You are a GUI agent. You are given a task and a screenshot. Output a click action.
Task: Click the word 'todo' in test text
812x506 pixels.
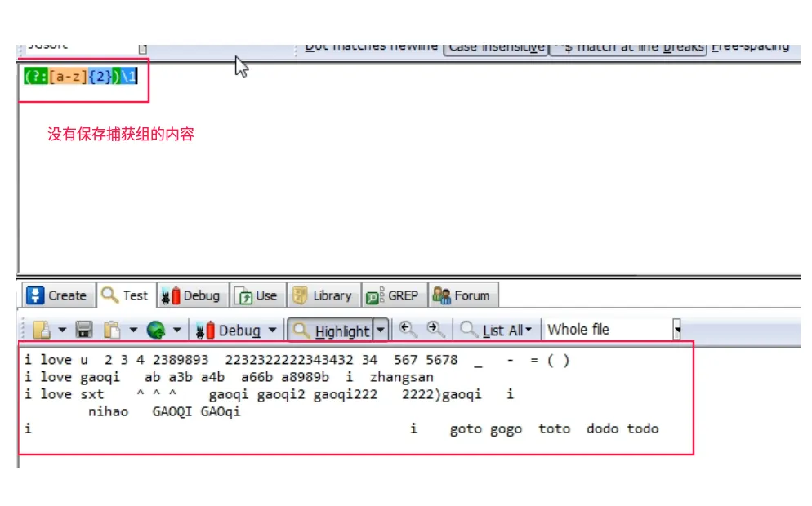point(643,429)
